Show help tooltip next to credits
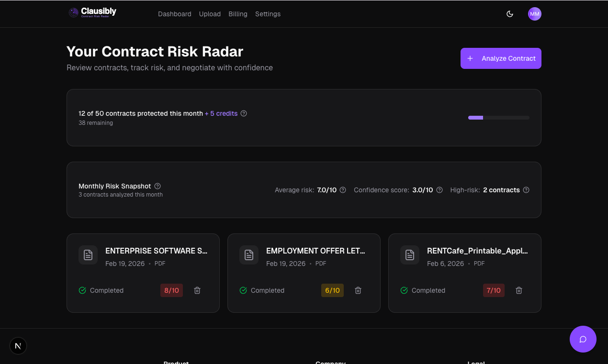Screen dimensions: 608x364 (244, 113)
